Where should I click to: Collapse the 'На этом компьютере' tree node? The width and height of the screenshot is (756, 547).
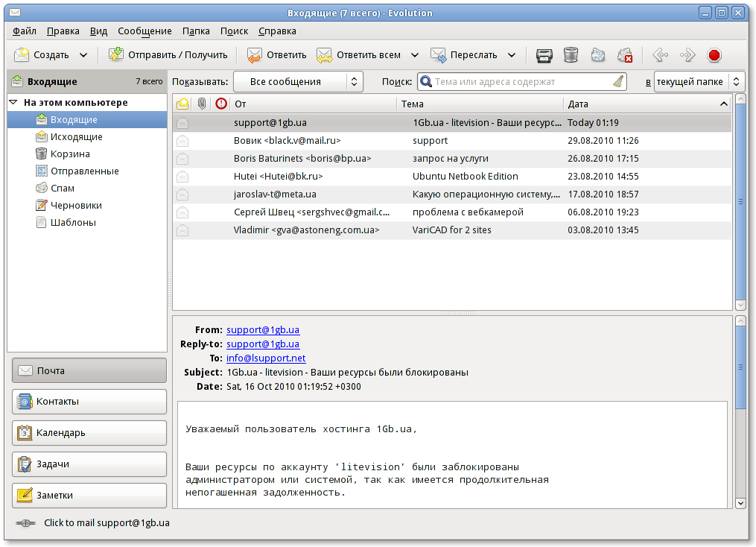(13, 103)
